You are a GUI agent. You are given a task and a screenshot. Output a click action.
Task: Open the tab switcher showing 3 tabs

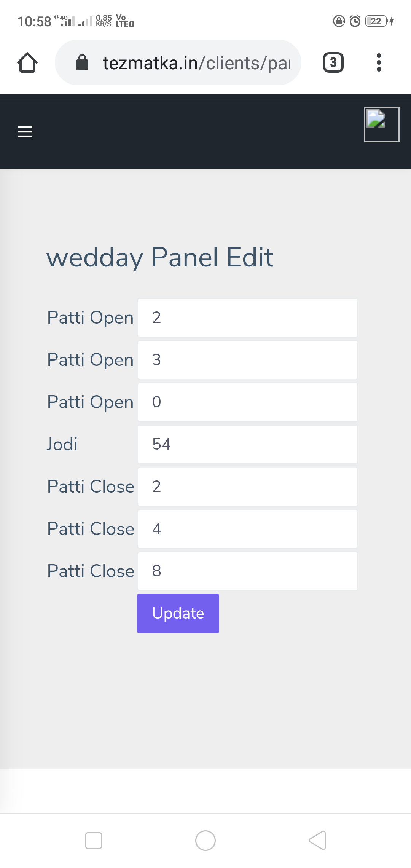pyautogui.click(x=333, y=62)
